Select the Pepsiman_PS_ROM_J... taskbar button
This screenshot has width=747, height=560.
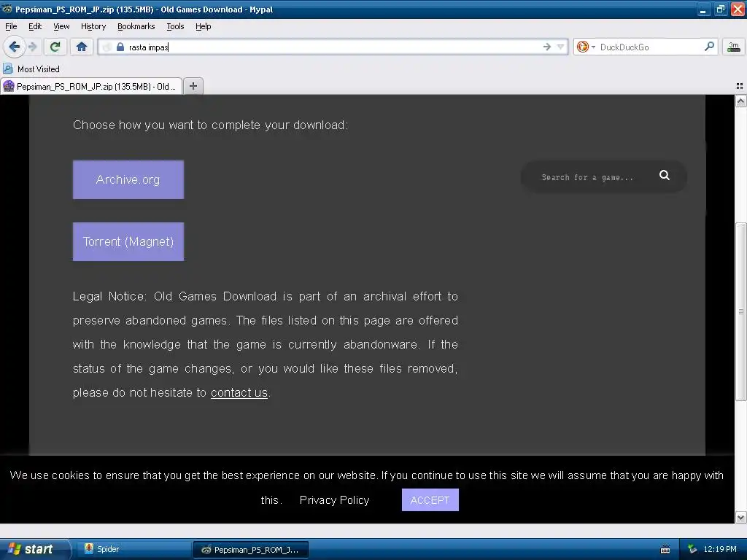pos(251,549)
